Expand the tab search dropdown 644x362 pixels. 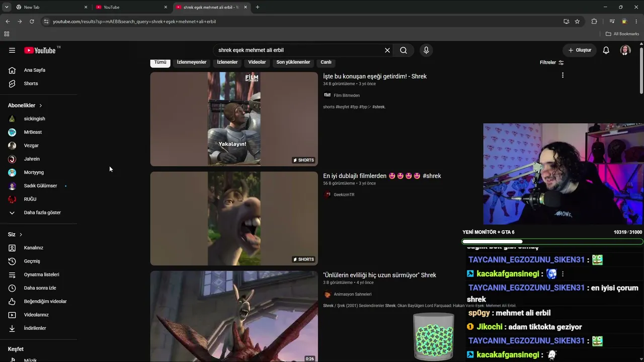pyautogui.click(x=7, y=7)
